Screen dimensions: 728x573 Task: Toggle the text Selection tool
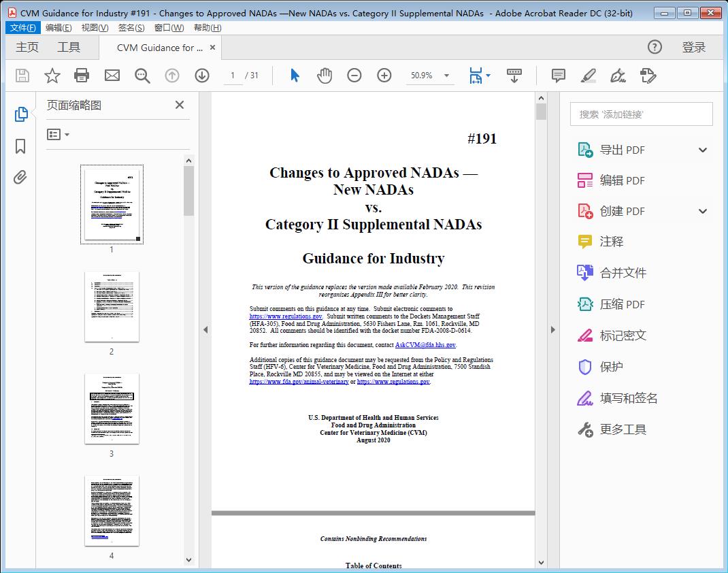click(x=295, y=75)
